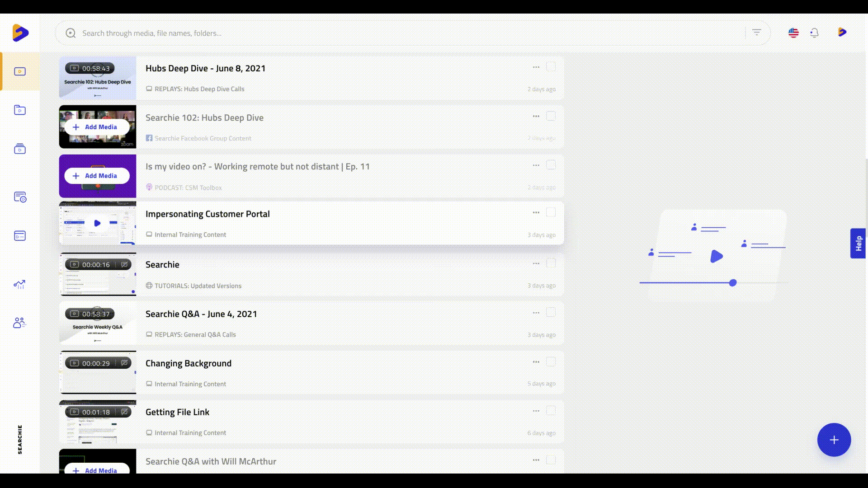Open more options for Changing Background
Image resolution: width=868 pixels, height=488 pixels.
tap(536, 362)
